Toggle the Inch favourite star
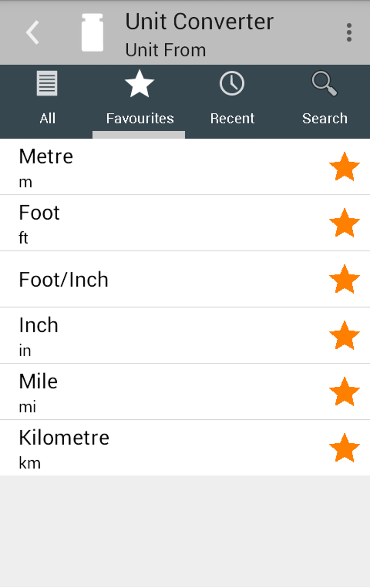The image size is (370, 588). coord(344,335)
